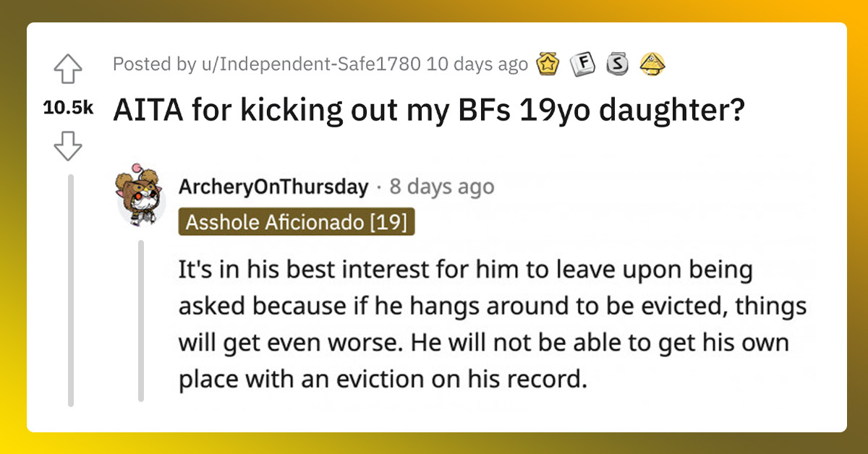The width and height of the screenshot is (868, 454).
Task: Toggle an upvote on the post
Action: tap(69, 69)
